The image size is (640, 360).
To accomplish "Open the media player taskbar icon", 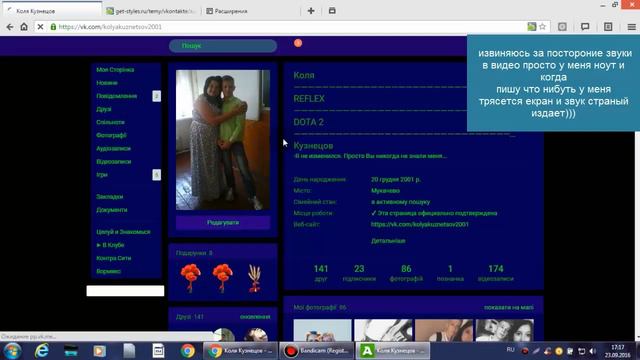I will pos(100,351).
